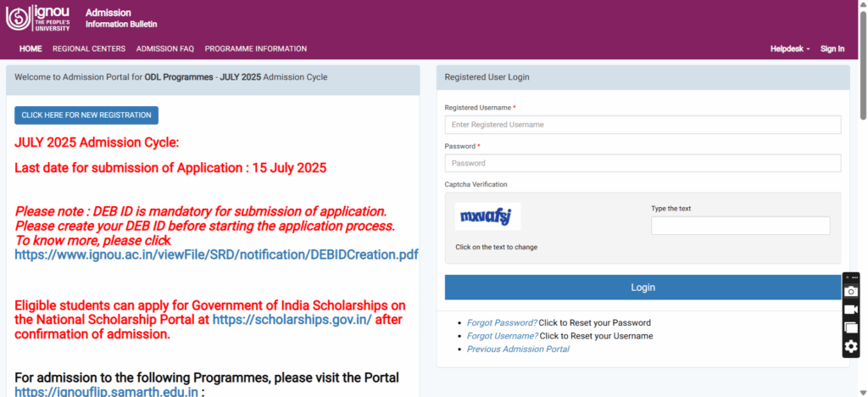Open the settings gear icon

[x=851, y=347]
